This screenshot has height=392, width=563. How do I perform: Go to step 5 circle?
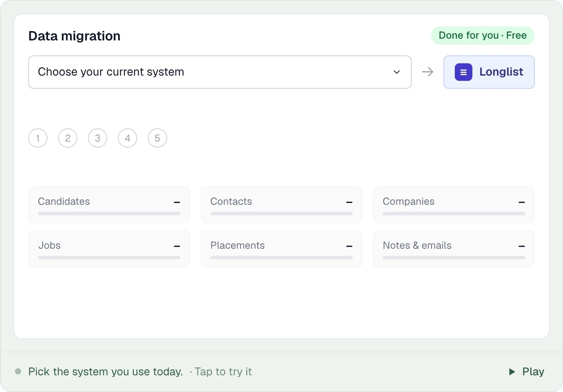[x=157, y=138]
